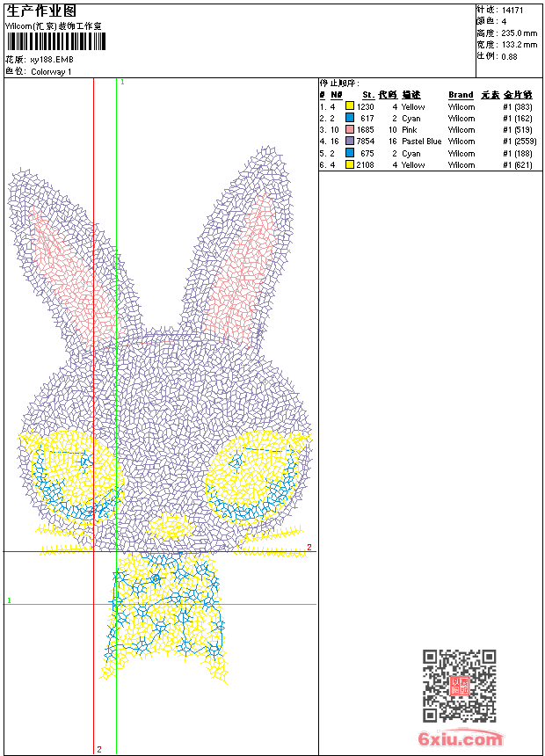
Task: Open the 6xiu.com watermark link
Action: [x=461, y=740]
